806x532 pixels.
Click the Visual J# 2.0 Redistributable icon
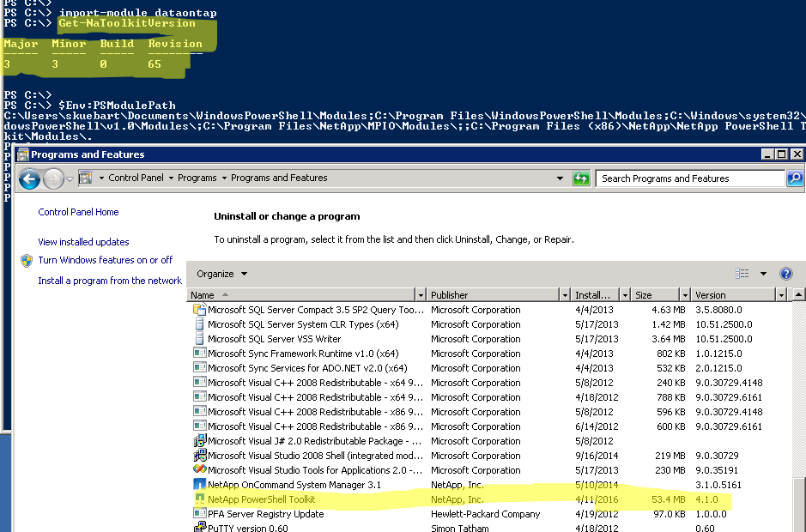coord(199,440)
